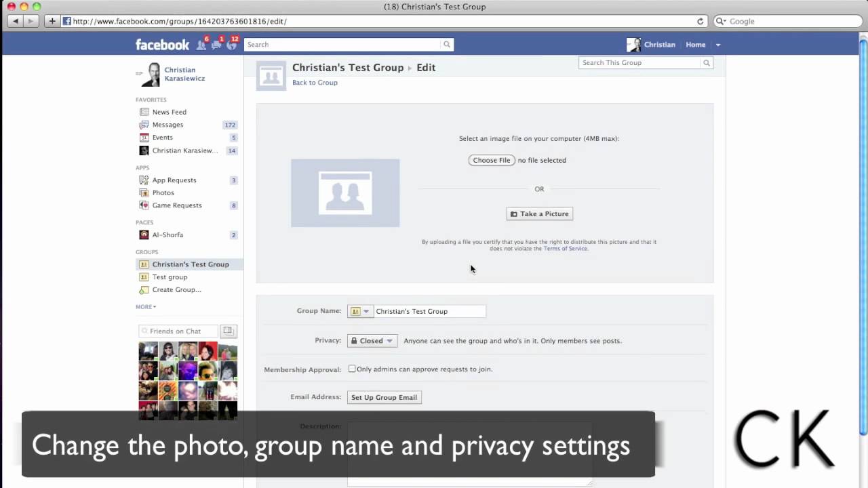Open Google search engine dropdown

[721, 21]
